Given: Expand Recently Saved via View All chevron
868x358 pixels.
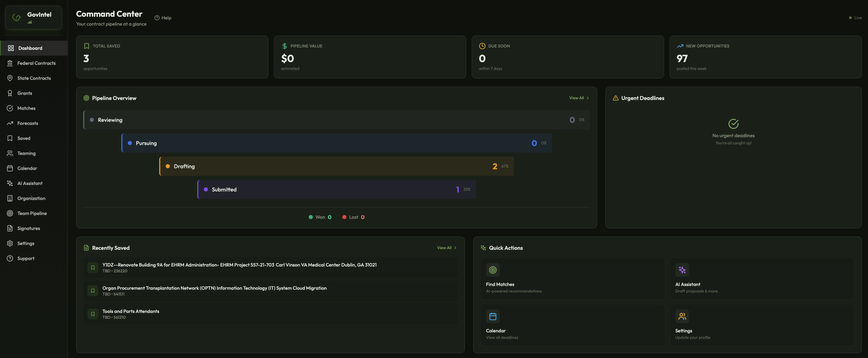Looking at the screenshot, I should click(455, 248).
